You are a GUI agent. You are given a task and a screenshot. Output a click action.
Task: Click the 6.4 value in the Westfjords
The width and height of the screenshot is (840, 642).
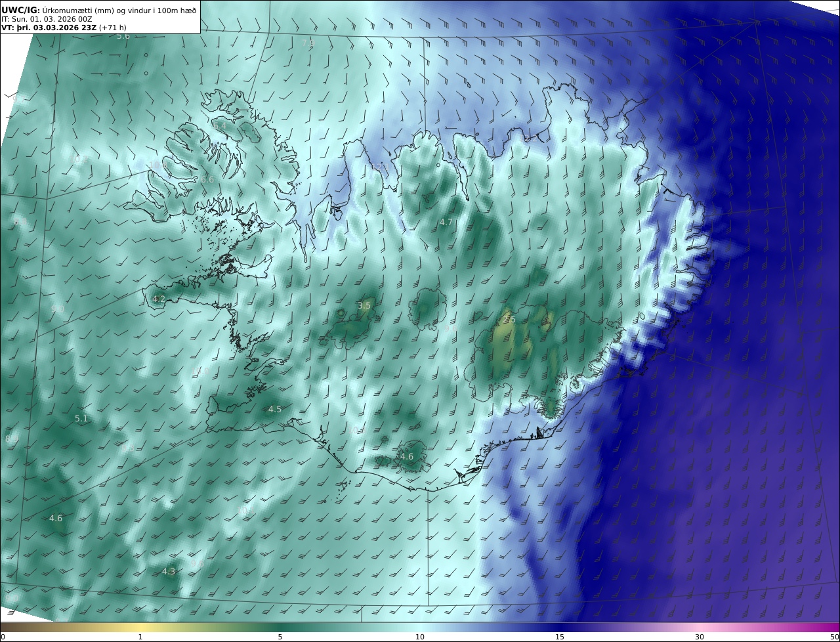click(x=220, y=125)
